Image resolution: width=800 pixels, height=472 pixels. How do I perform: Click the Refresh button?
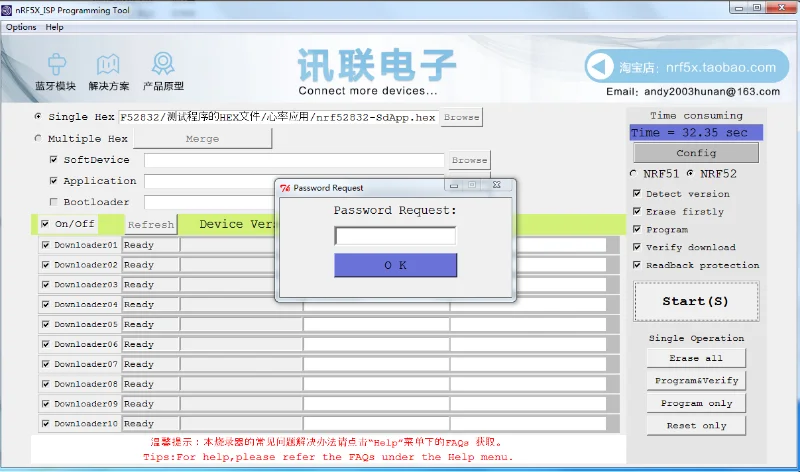[151, 225]
